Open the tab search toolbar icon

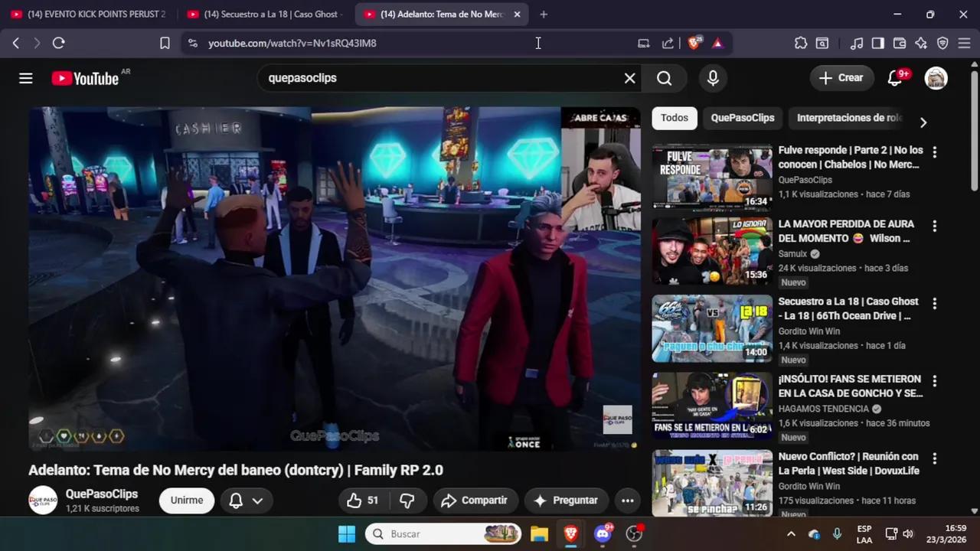pos(822,43)
